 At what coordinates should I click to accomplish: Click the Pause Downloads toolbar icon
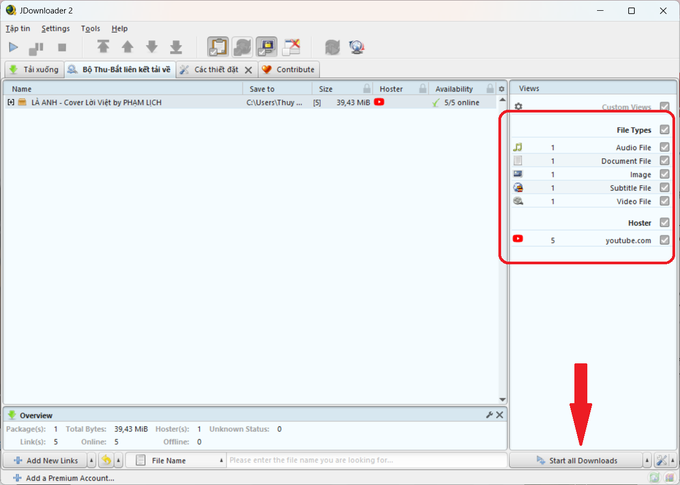36,48
